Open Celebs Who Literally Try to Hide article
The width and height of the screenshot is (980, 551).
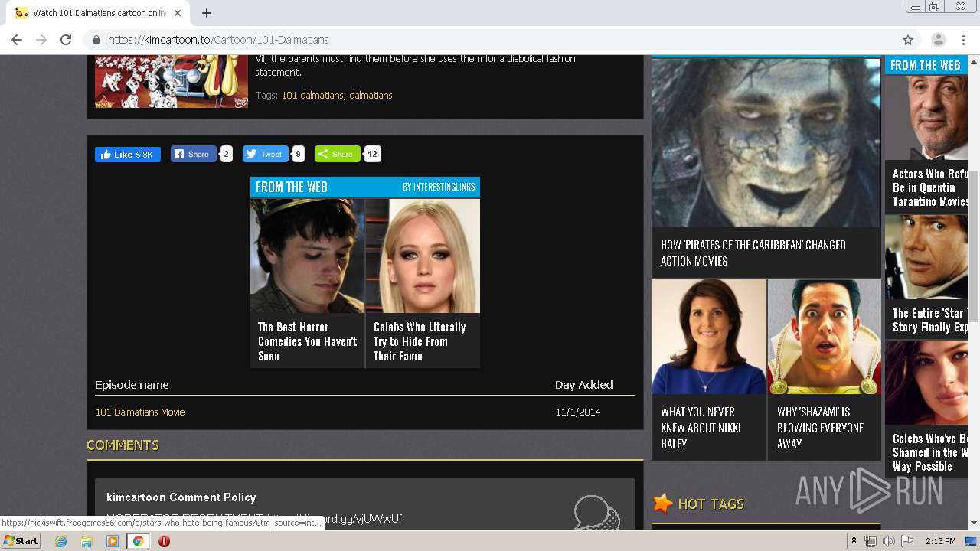(x=420, y=341)
